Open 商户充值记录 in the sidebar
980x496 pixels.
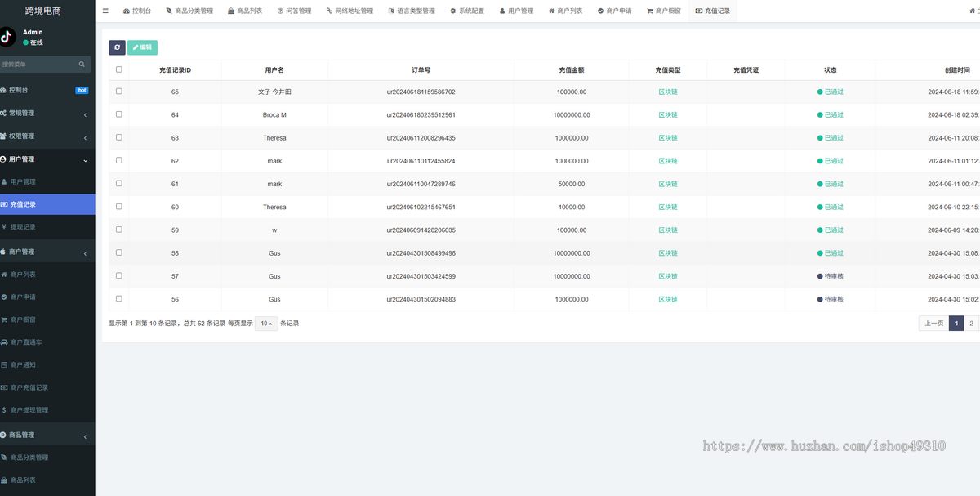[47, 387]
